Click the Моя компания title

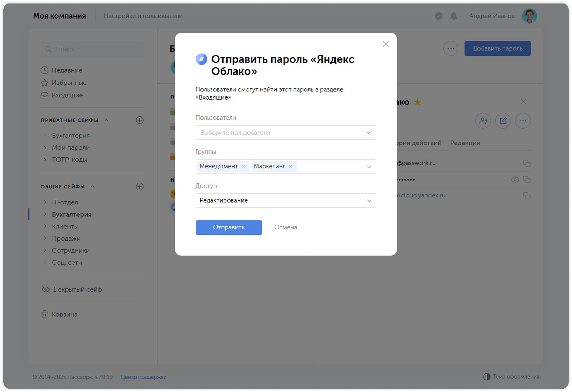click(x=60, y=16)
